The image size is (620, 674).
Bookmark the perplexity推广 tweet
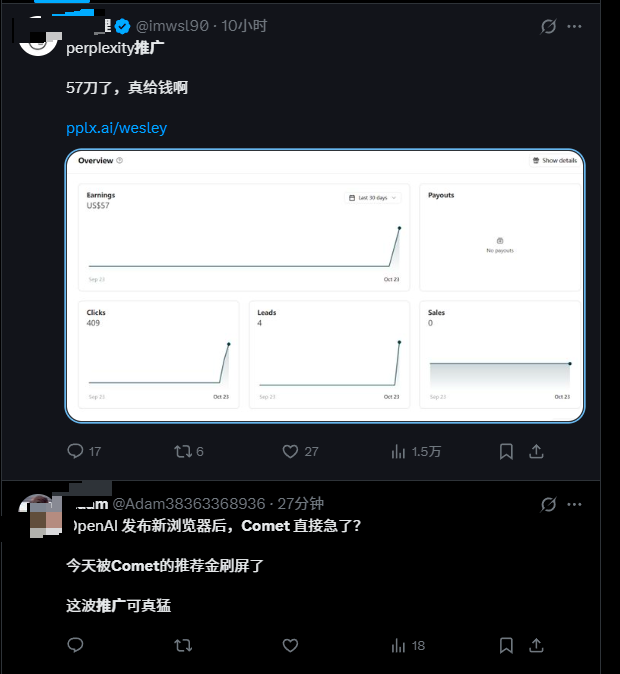click(x=506, y=451)
